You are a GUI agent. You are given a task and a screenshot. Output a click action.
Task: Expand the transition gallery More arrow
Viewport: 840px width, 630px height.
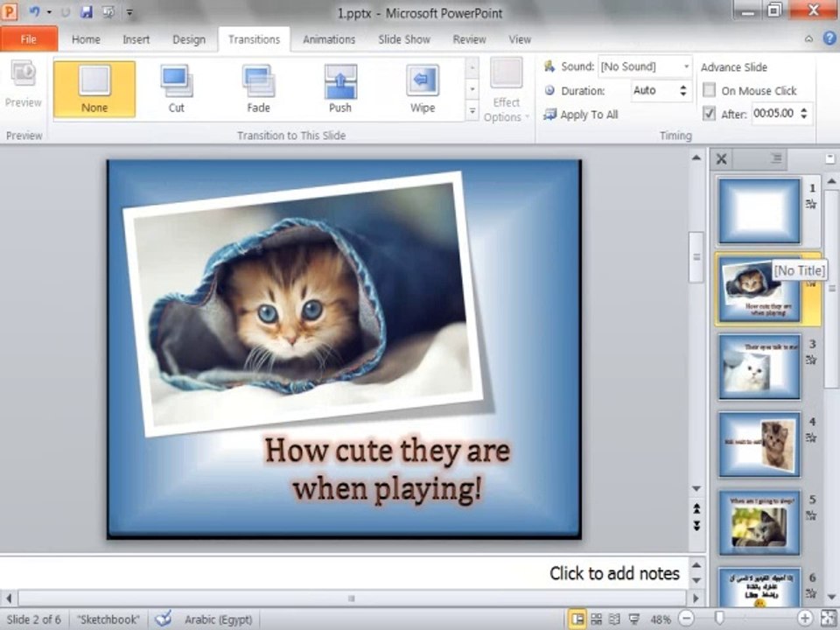[x=472, y=111]
